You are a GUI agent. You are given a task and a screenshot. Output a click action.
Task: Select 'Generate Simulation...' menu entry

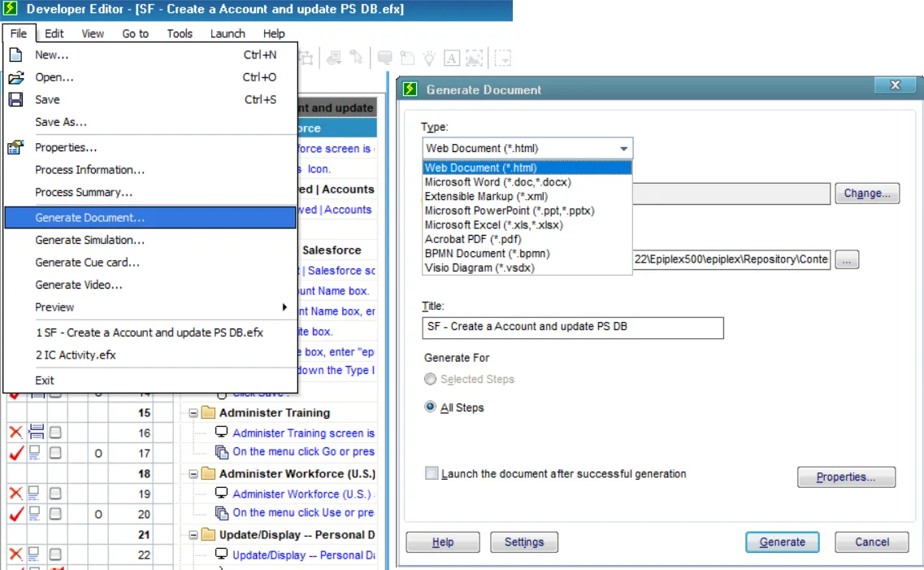(x=150, y=240)
